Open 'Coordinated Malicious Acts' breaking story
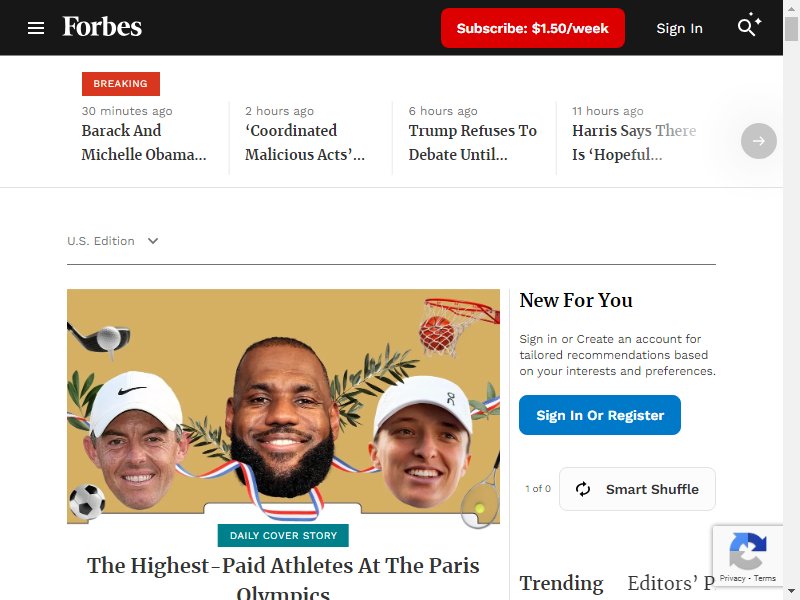Viewport: 800px width, 600px height. click(x=305, y=142)
